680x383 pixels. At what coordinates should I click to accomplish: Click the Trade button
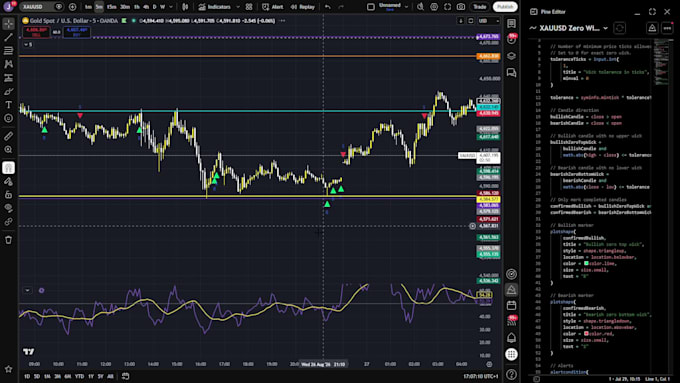pyautogui.click(x=480, y=7)
